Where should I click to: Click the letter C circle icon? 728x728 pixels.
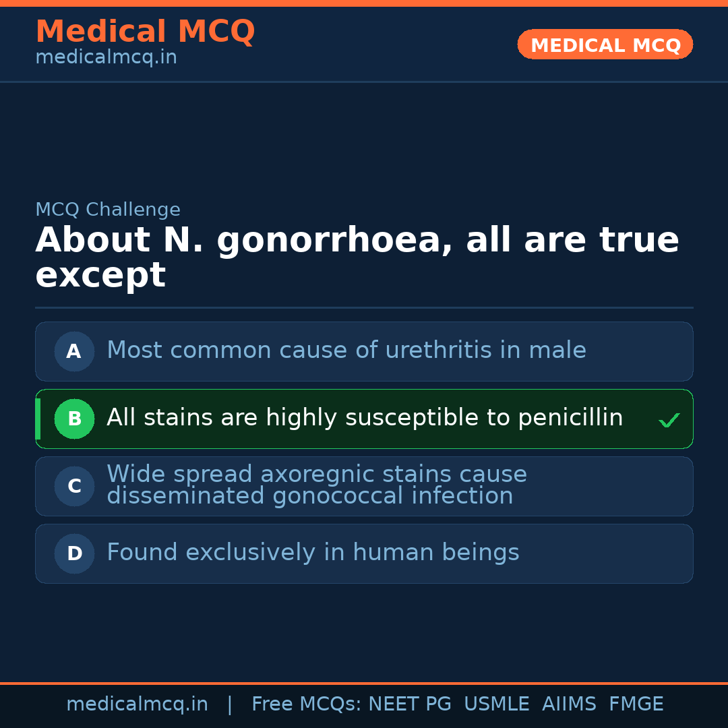tap(74, 486)
